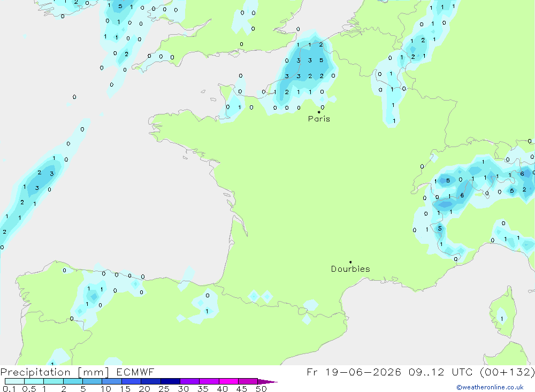535x392 pixels.
Task: Click the 'Precipitation [mm]' title text
Action: [55, 372]
